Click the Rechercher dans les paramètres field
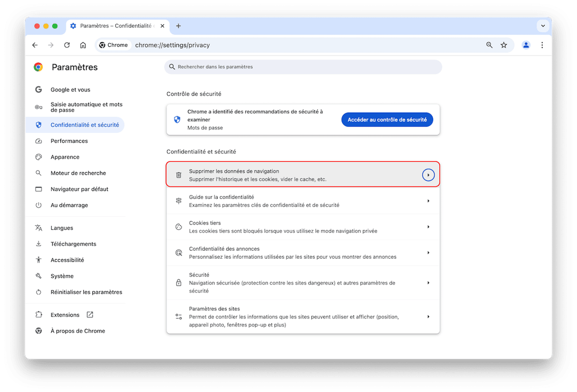The height and width of the screenshot is (392, 577). coord(304,67)
